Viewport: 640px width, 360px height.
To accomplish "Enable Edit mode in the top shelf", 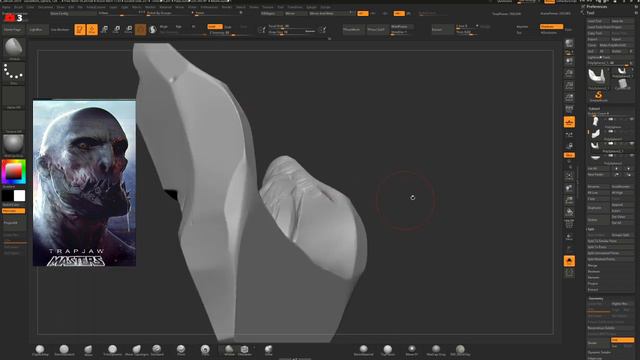I will 80,29.
